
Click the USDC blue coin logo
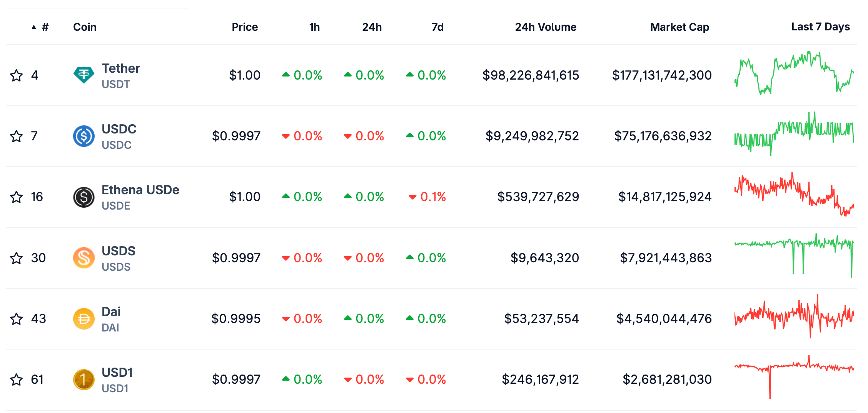(x=84, y=136)
